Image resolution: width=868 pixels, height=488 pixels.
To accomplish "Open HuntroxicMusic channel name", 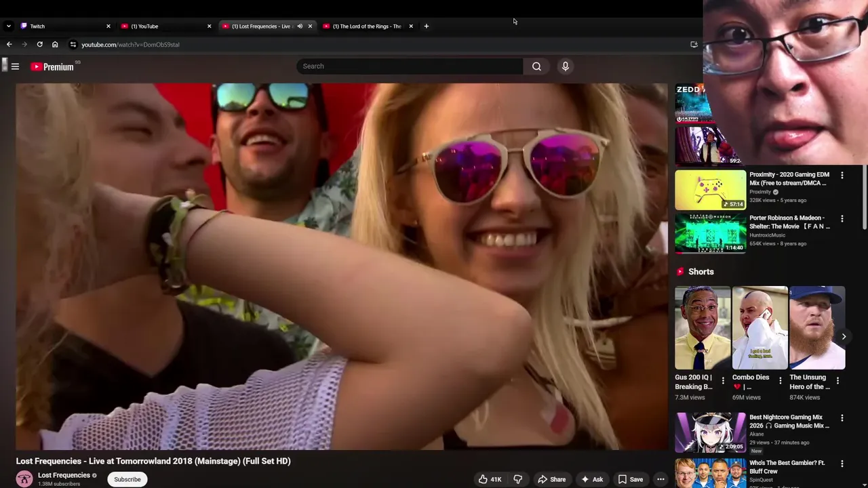I will 768,235.
